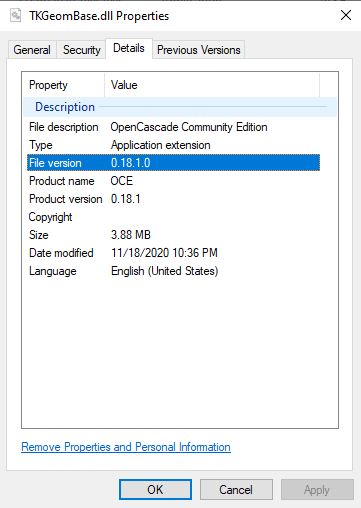Click the TKGeomBase.dll file icon in title bar
Screen dimensions: 361x508
[16, 16]
